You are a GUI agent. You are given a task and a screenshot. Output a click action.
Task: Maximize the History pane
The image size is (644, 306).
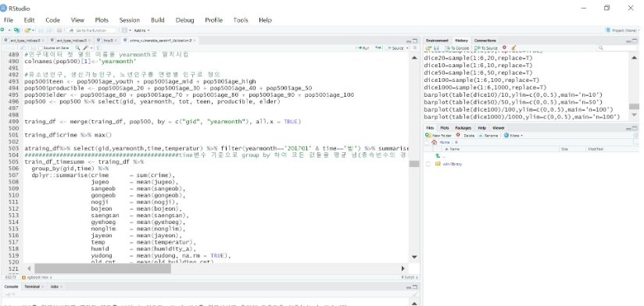click(635, 41)
